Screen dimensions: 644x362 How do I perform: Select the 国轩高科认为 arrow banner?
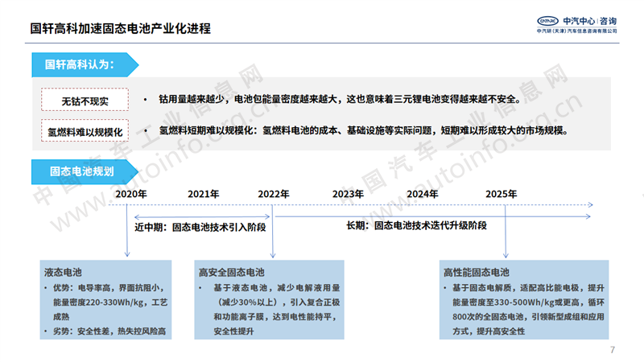coord(85,64)
